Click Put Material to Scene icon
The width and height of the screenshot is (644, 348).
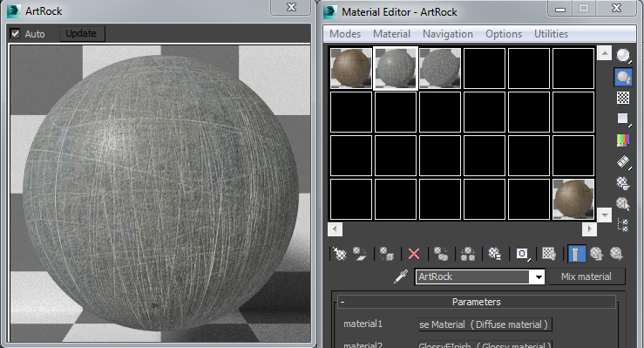pos(360,254)
